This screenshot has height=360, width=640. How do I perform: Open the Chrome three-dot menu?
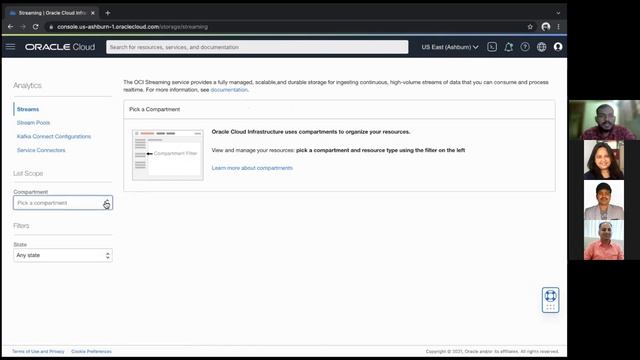point(558,27)
